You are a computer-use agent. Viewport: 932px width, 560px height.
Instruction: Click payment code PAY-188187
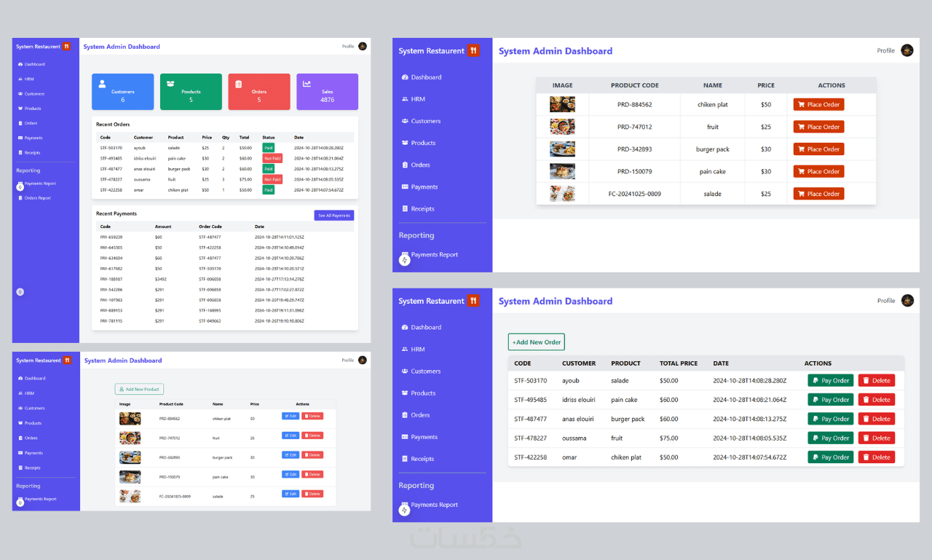pos(111,279)
